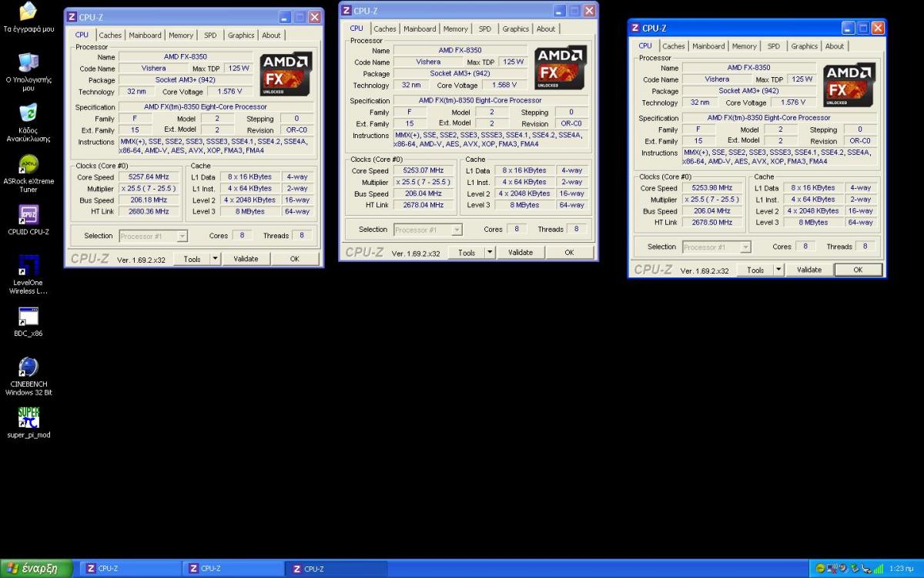The height and width of the screenshot is (578, 924).
Task: Click the AMD FX logo in middle CPU-Z window
Action: tap(561, 67)
